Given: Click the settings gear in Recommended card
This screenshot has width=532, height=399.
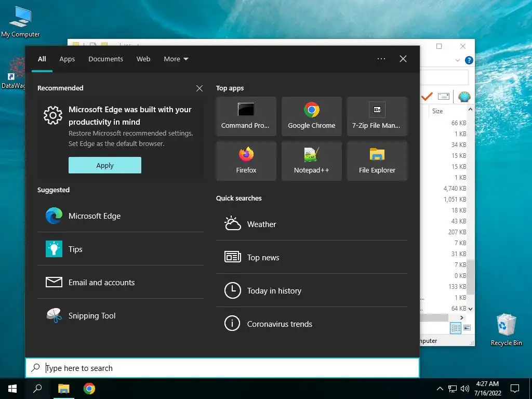Looking at the screenshot, I should coord(53,115).
